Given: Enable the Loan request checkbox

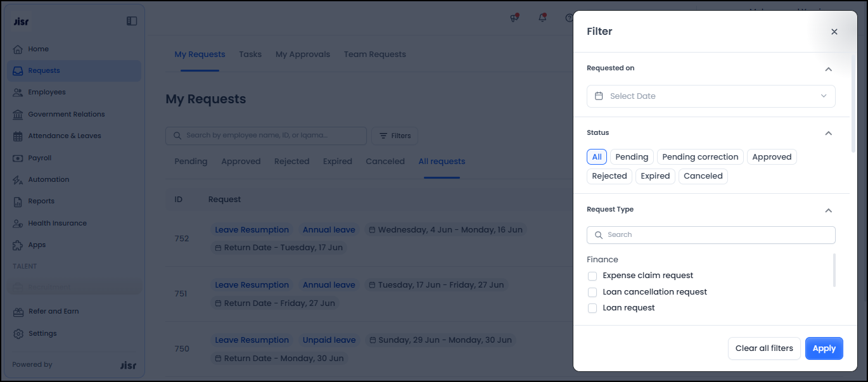Looking at the screenshot, I should pos(592,309).
